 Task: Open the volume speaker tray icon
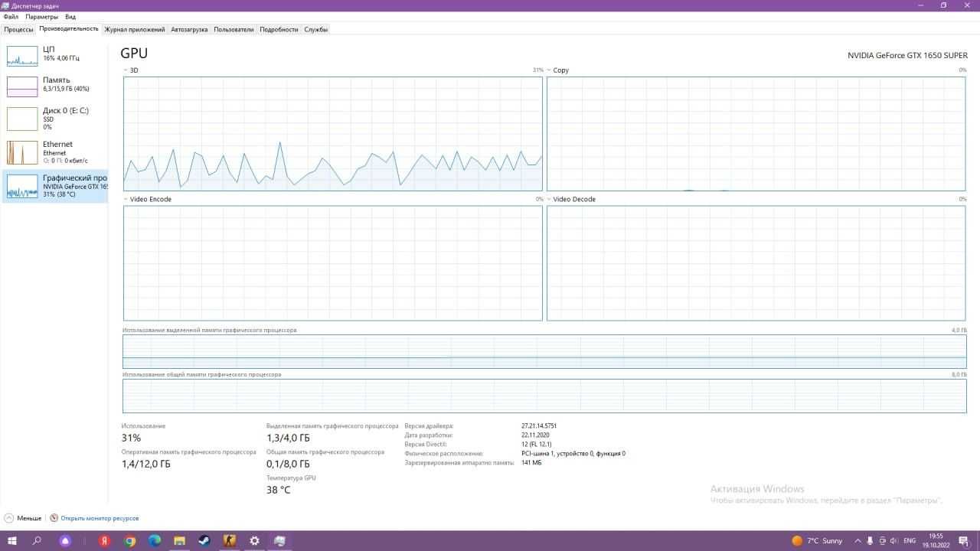pyautogui.click(x=895, y=540)
